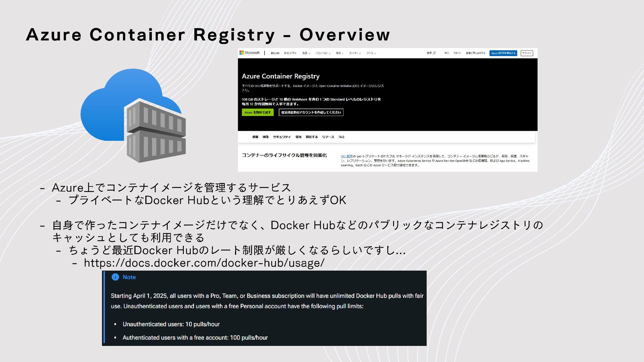644x362 pixels.
Task: Click the Microsoft logo in the header
Action: click(249, 53)
